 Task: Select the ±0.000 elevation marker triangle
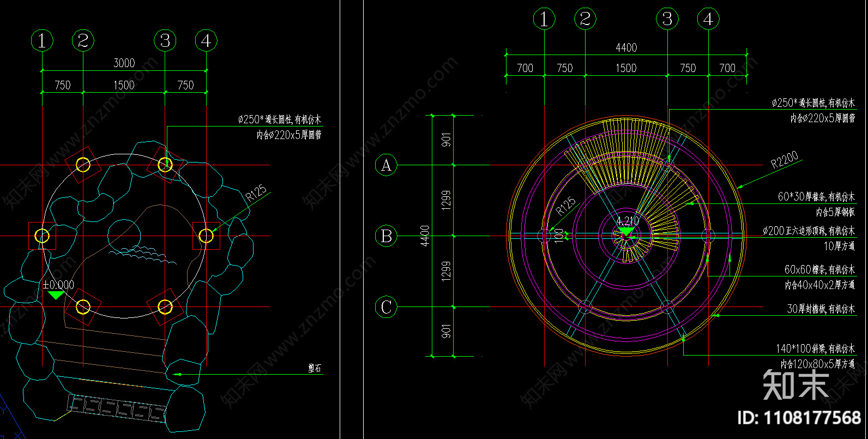point(56,295)
